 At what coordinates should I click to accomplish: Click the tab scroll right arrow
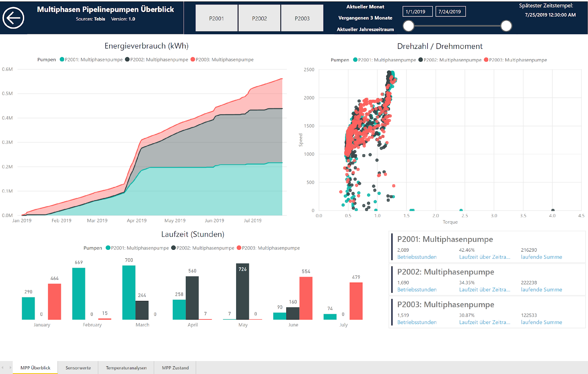10,368
